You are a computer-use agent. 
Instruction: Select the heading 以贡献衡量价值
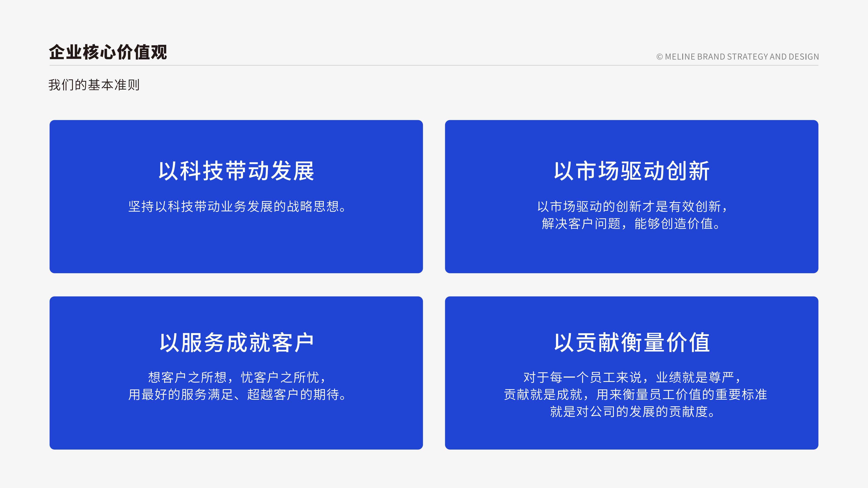[632, 342]
